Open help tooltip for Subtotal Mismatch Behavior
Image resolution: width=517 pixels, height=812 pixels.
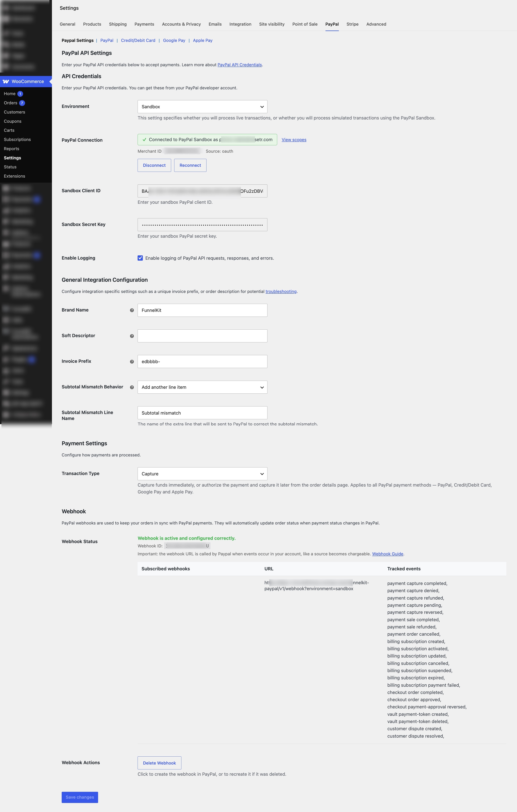132,387
